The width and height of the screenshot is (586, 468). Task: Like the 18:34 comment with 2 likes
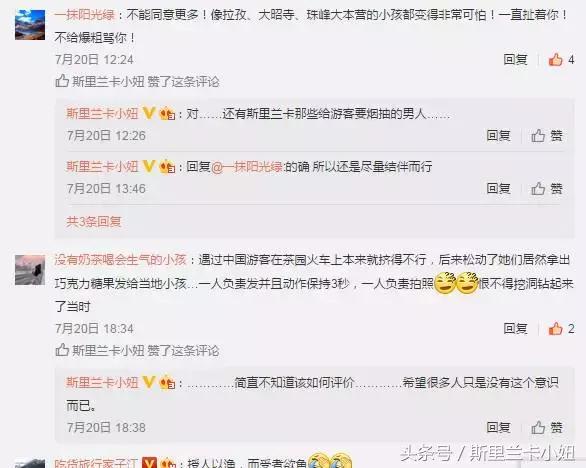tap(555, 329)
